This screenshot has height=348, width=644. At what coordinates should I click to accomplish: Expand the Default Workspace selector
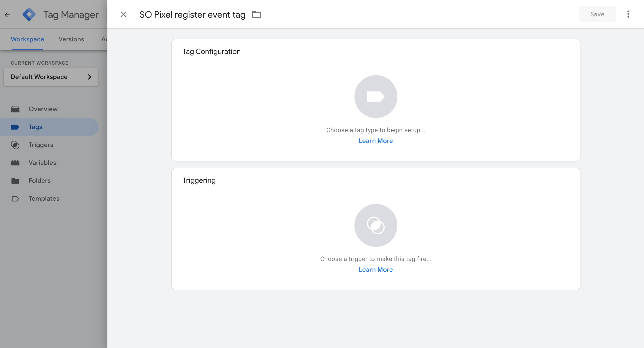point(51,77)
